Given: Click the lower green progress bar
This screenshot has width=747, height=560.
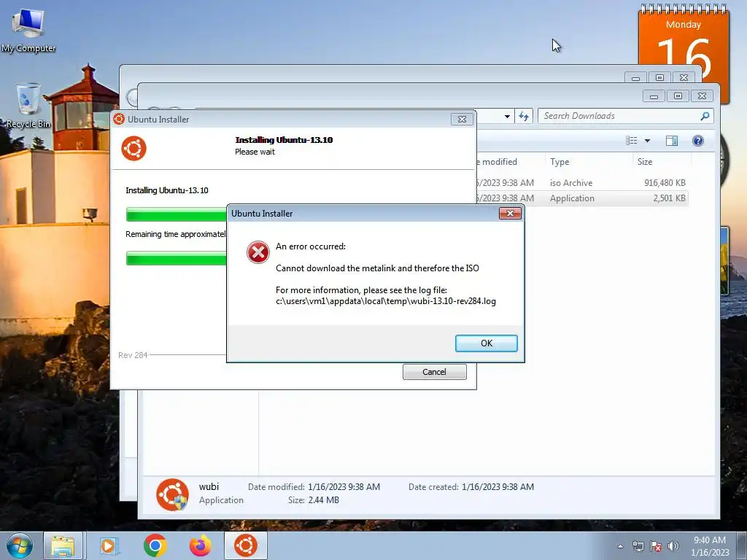Looking at the screenshot, I should (177, 258).
